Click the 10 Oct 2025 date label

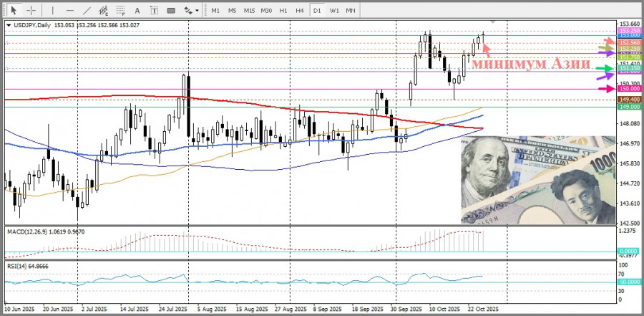444,309
